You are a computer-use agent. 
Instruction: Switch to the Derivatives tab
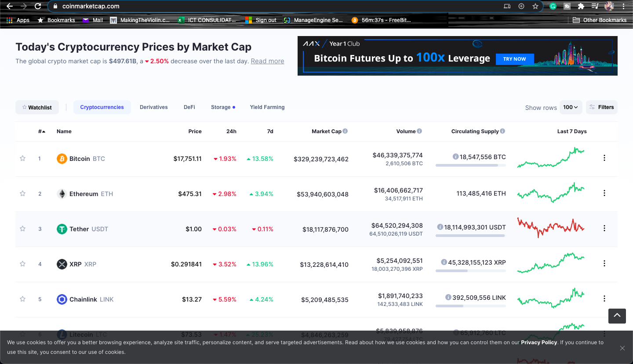point(154,107)
